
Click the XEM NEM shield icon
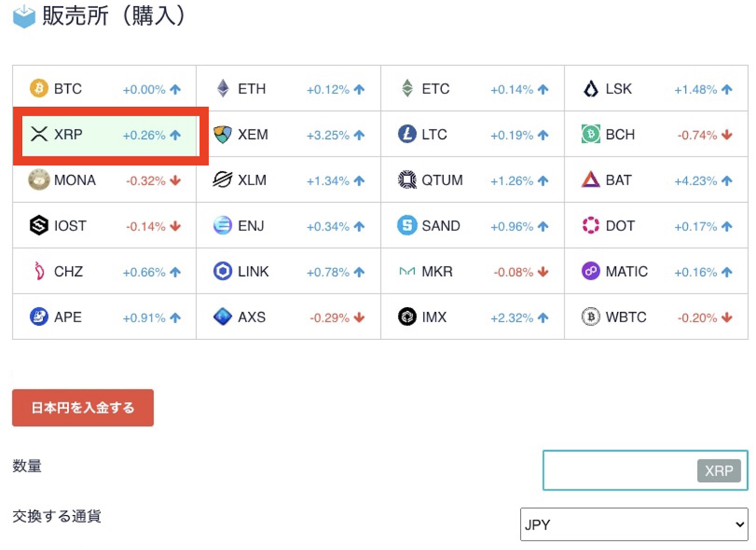click(223, 134)
